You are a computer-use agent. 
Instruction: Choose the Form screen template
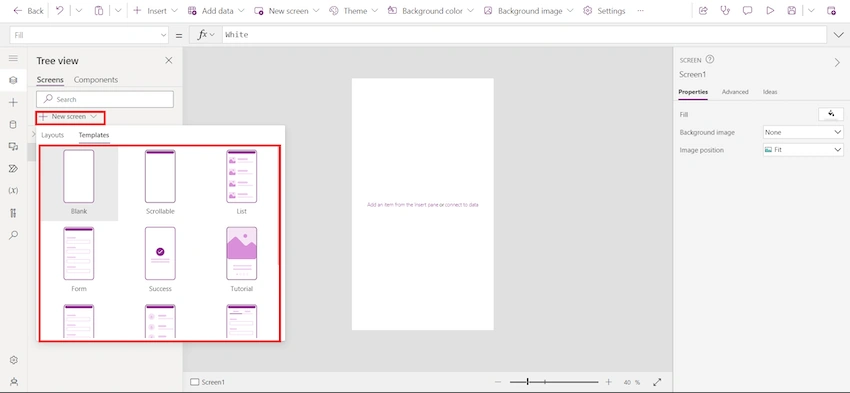tap(79, 260)
